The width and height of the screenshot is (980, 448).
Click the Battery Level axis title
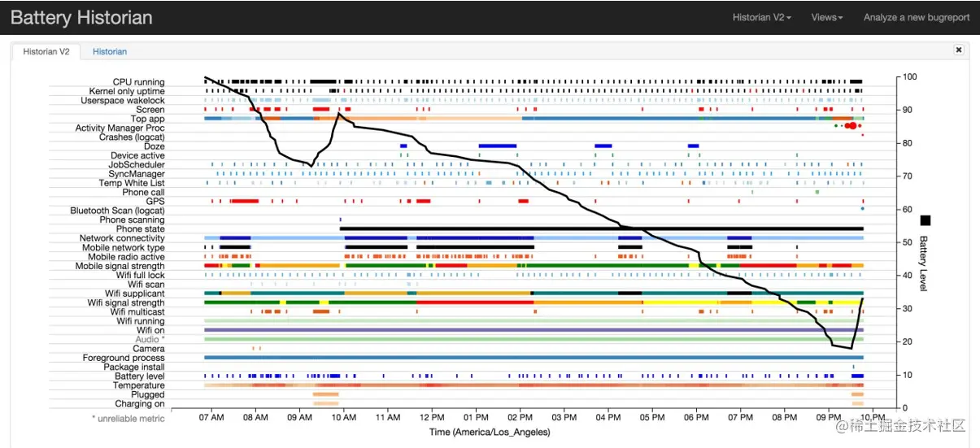926,263
